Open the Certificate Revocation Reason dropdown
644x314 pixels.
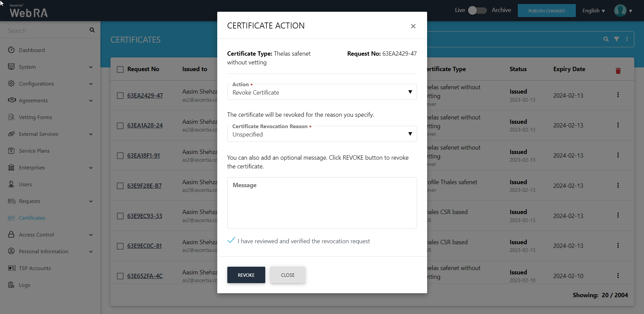tap(322, 134)
